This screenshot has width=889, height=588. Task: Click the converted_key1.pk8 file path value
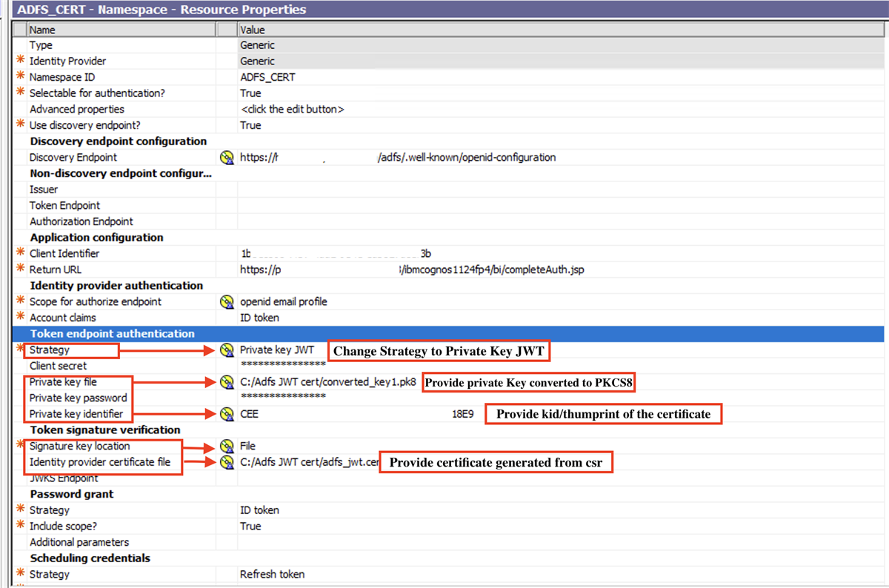(329, 382)
